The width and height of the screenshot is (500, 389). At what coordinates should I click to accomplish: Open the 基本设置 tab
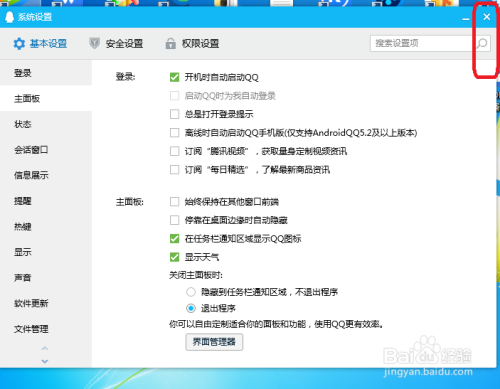40,44
